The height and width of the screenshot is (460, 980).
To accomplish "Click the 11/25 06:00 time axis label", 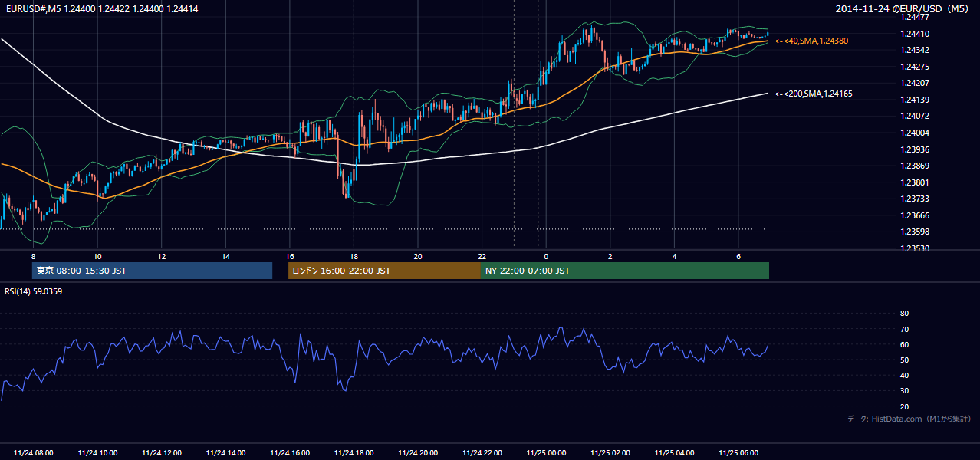I will click(738, 453).
